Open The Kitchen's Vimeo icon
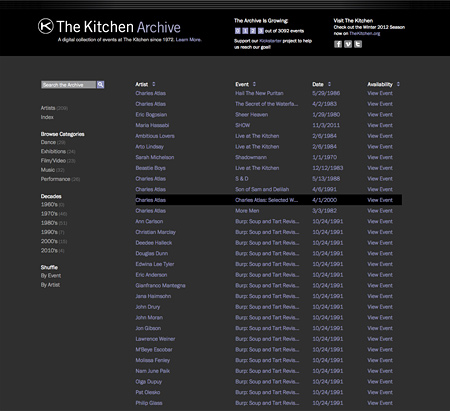Image resolution: width=450 pixels, height=411 pixels. pos(348,44)
